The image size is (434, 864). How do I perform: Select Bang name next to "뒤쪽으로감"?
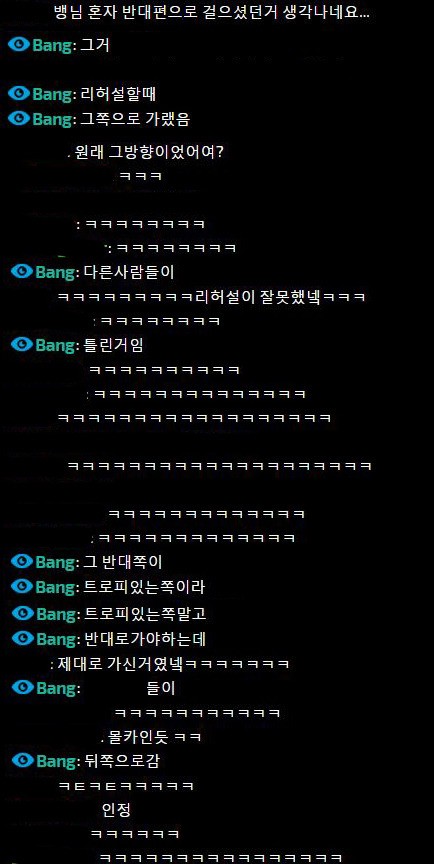57,762
